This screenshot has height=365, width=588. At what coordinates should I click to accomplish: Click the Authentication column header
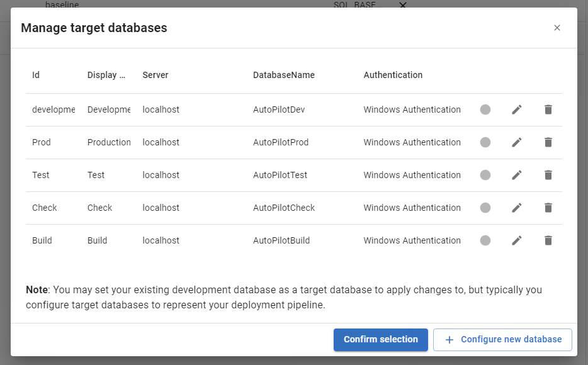(x=393, y=75)
